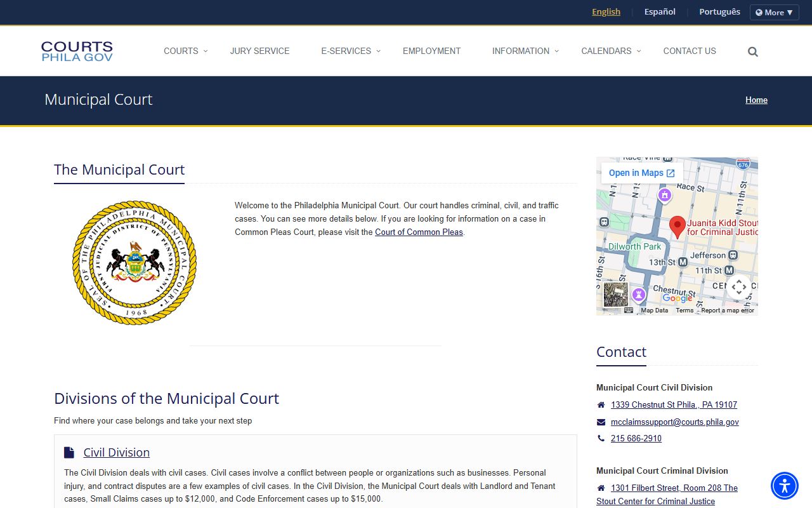Open the Civil Division link

[x=116, y=453]
